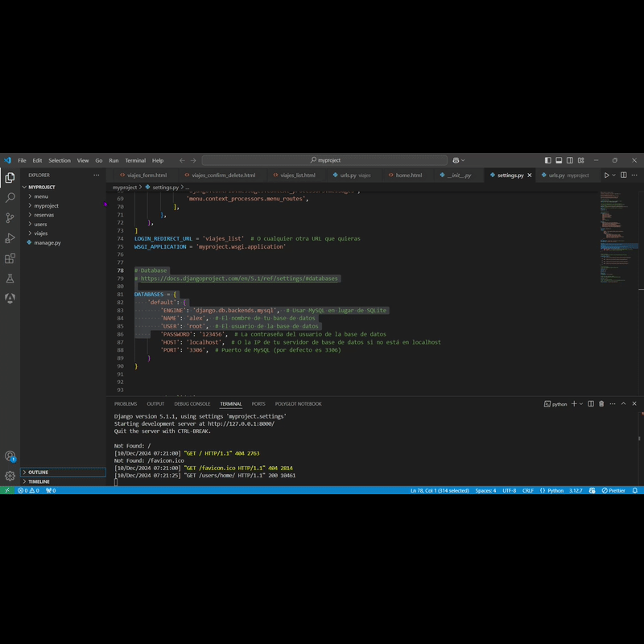This screenshot has width=644, height=644.
Task: Open remote window indicator in status bar
Action: point(7,490)
